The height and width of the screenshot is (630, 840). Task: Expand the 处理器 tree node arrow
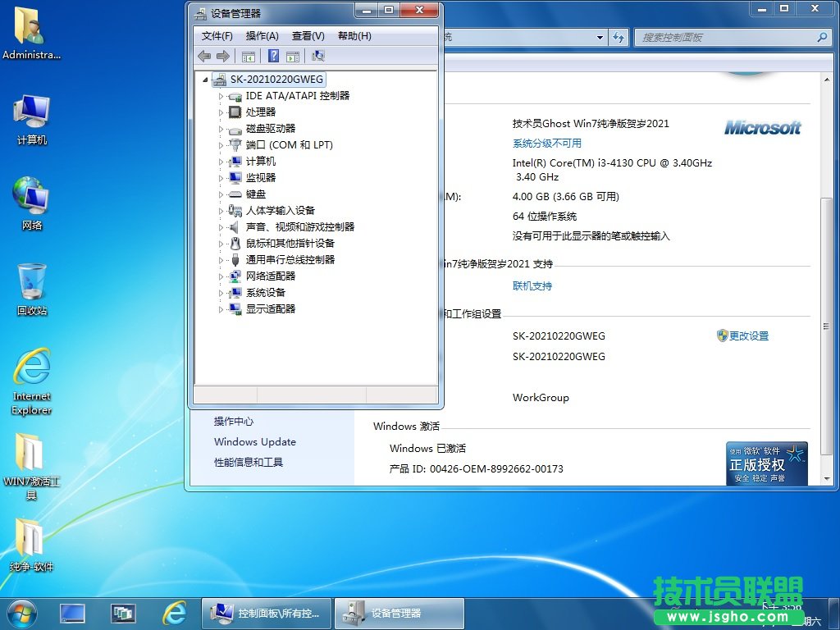pos(221,112)
